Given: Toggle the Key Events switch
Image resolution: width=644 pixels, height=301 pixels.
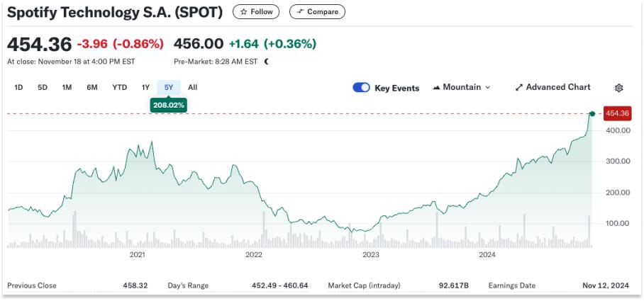Looking at the screenshot, I should pyautogui.click(x=362, y=88).
